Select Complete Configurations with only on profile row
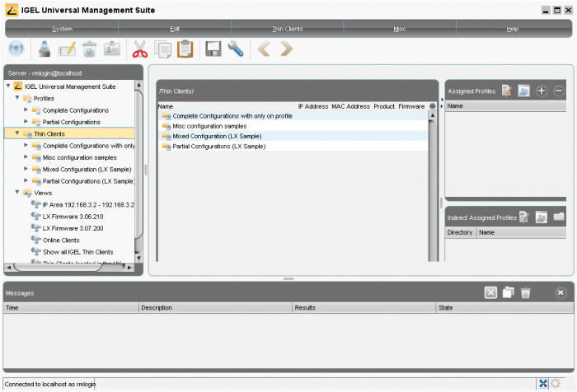This screenshot has width=577, height=392. click(293, 116)
